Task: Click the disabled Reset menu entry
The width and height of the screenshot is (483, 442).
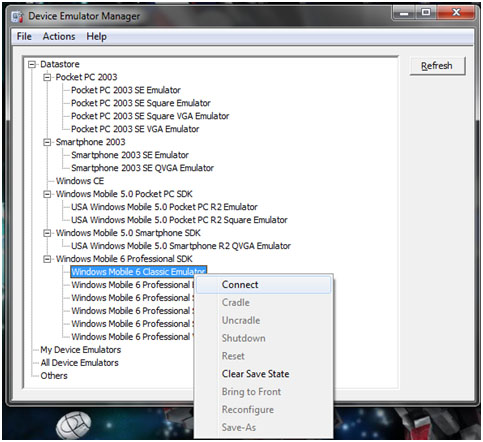Action: (264, 356)
